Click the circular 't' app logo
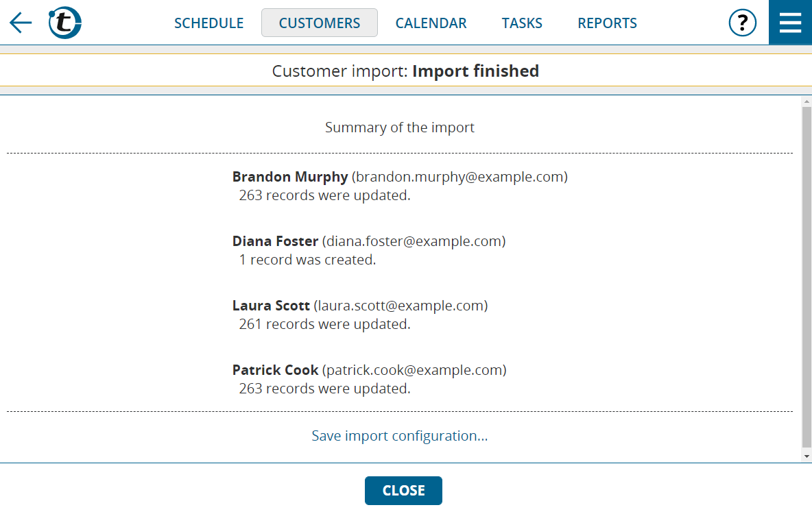Viewport: 812px width, 514px height. [x=64, y=23]
